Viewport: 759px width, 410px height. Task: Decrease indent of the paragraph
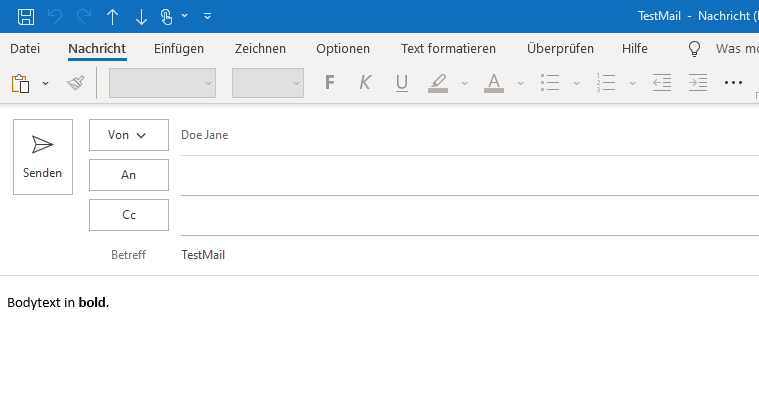tap(662, 83)
